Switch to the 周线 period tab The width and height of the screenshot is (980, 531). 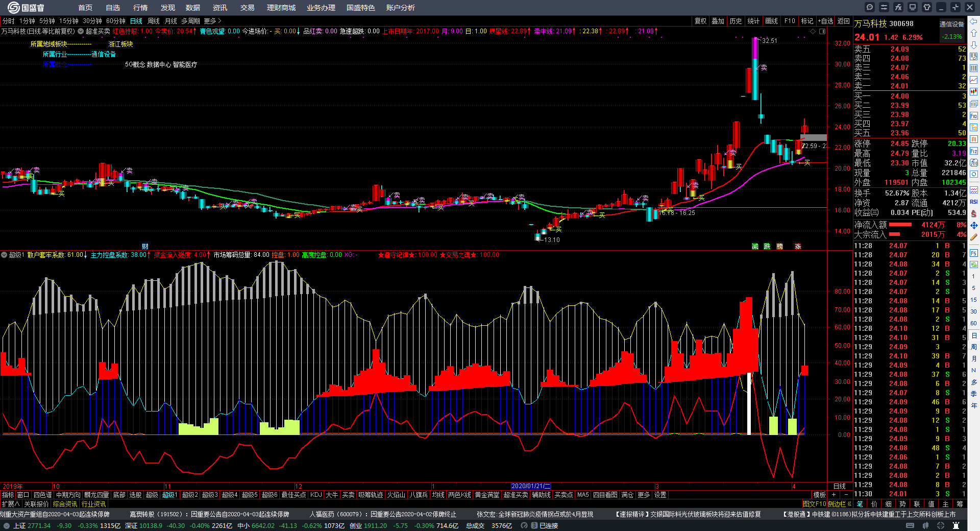click(154, 21)
